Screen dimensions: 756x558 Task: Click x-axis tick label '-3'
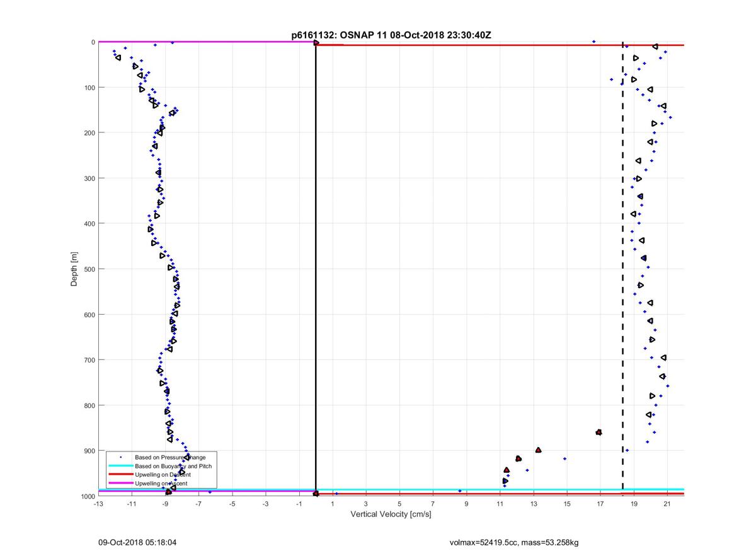pyautogui.click(x=265, y=504)
